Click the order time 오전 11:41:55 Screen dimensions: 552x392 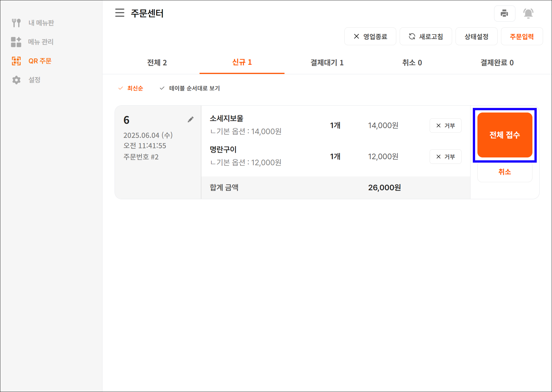[x=145, y=146]
